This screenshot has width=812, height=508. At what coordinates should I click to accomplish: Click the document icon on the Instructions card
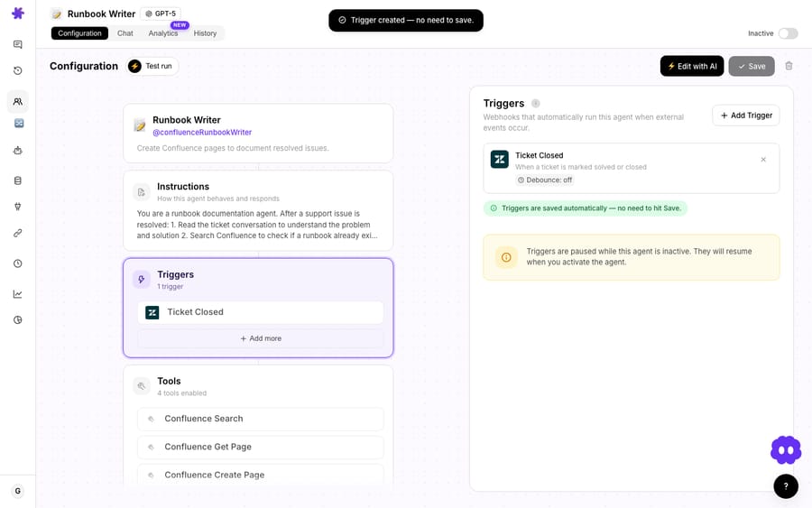click(x=142, y=192)
